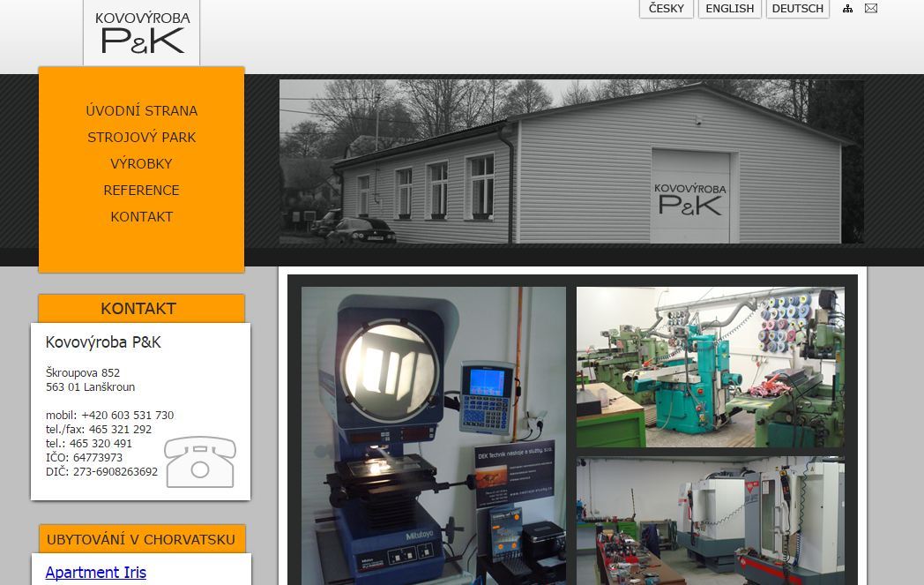Viewport: 924px width, 585px height.
Task: Switch language to English
Action: pyautogui.click(x=729, y=8)
